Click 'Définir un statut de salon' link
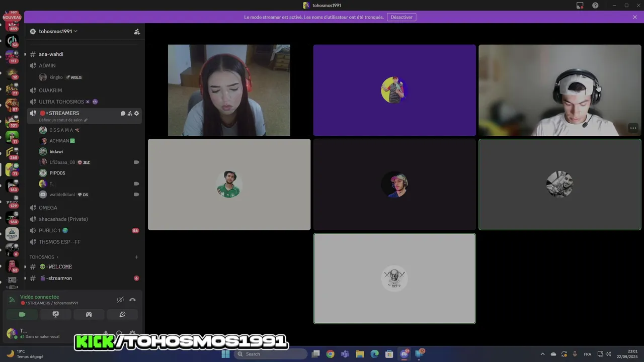The height and width of the screenshot is (362, 644). 63,120
